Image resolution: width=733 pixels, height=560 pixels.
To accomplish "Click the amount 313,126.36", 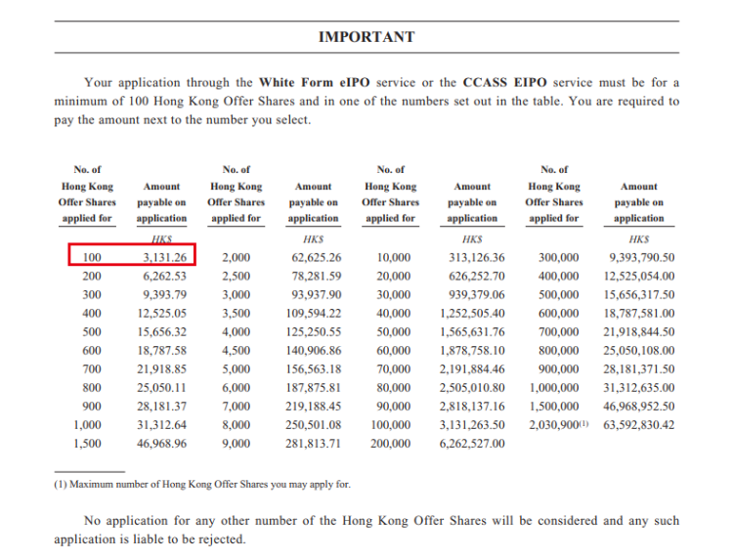I will [472, 257].
